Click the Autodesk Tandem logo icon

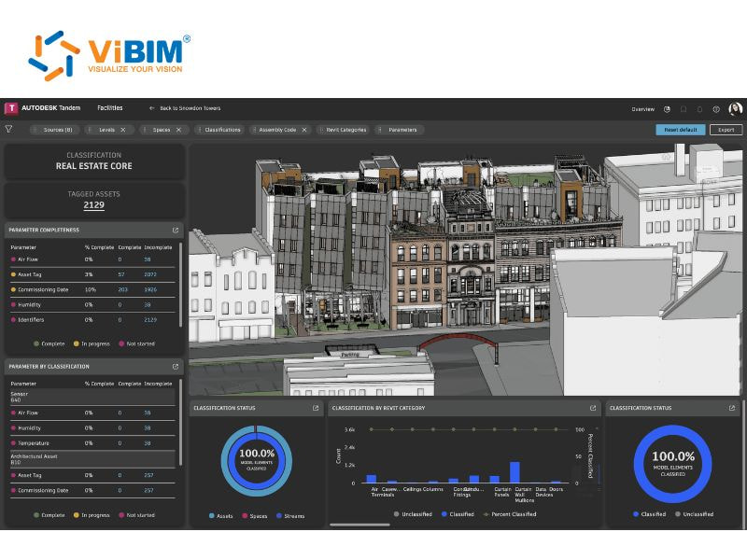point(12,108)
